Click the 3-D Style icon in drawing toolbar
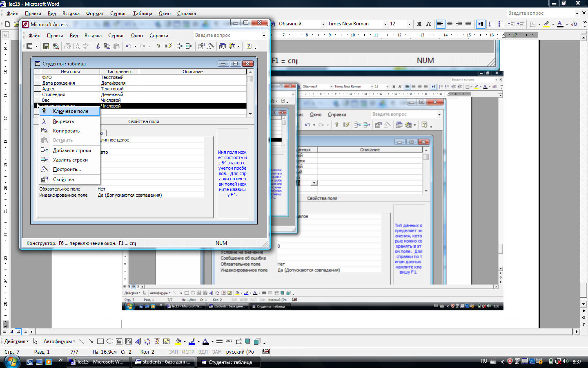Screen dimensions: 588x368 click(257, 341)
